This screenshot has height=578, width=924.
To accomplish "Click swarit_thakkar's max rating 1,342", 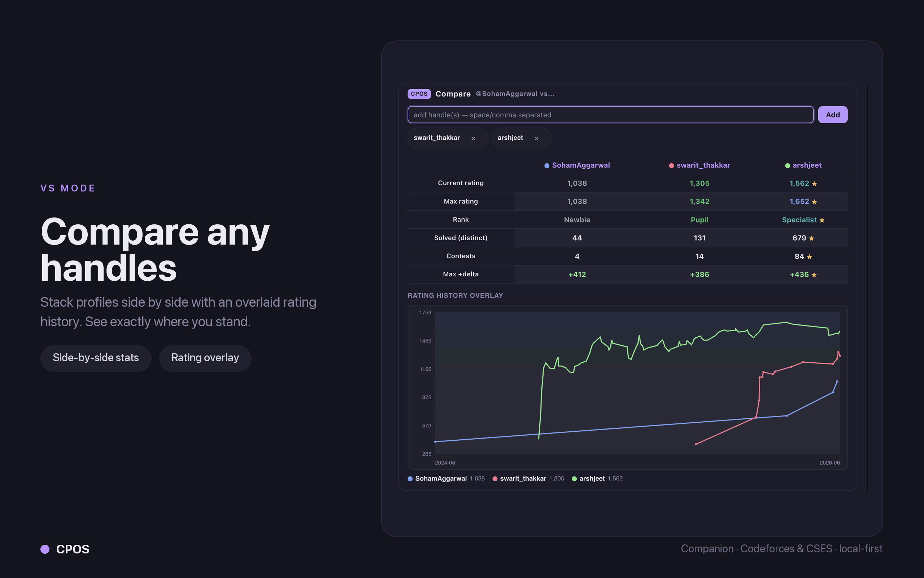I will pyautogui.click(x=699, y=202).
